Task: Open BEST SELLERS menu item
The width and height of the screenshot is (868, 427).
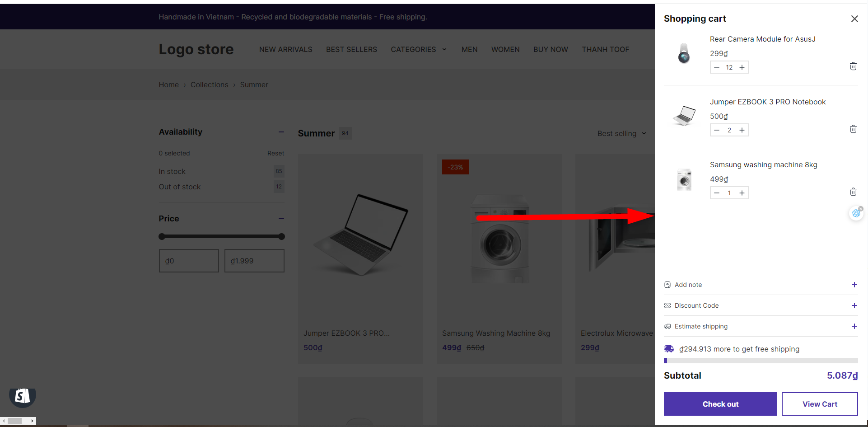Action: 351,49
